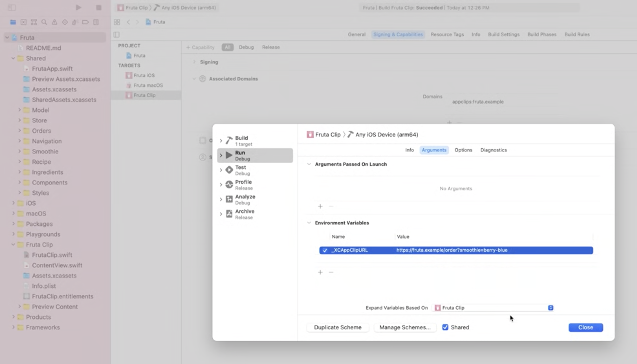Viewport: 637px width, 364px height.
Task: Open Expand Variables Based On dropdown
Action: tap(551, 308)
